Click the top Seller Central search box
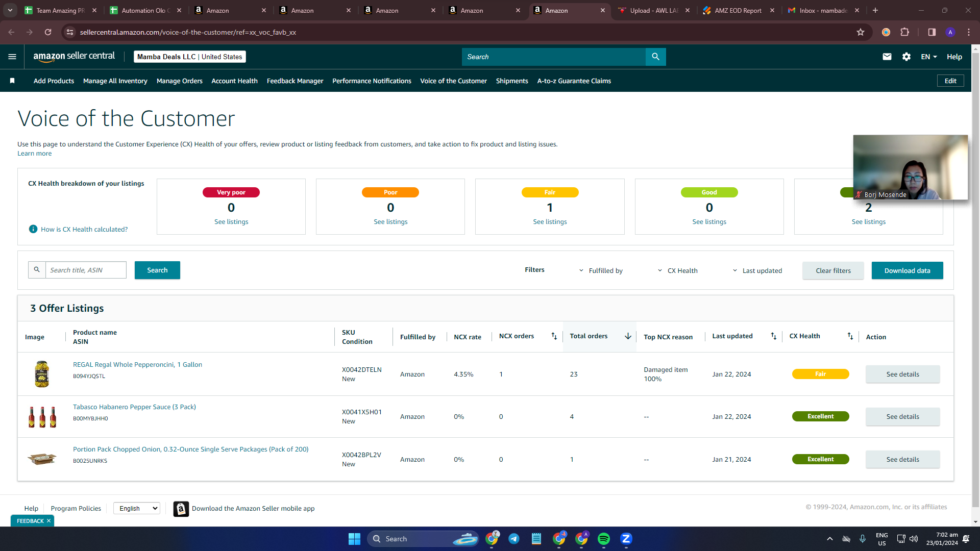 point(554,57)
